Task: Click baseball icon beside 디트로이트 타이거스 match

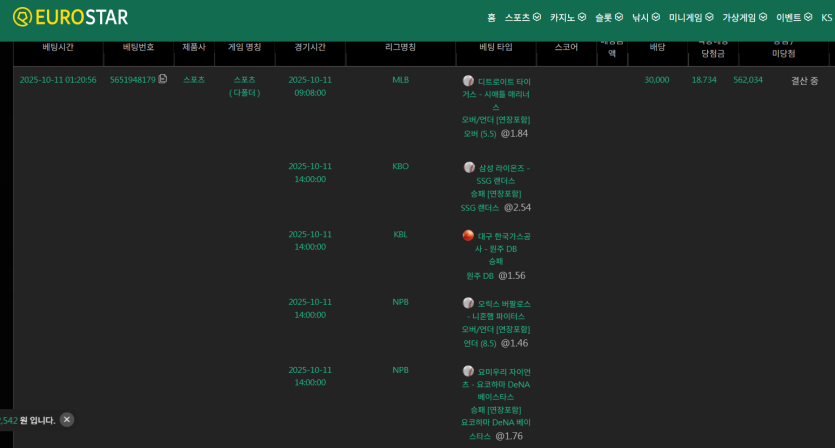Action: [x=468, y=80]
